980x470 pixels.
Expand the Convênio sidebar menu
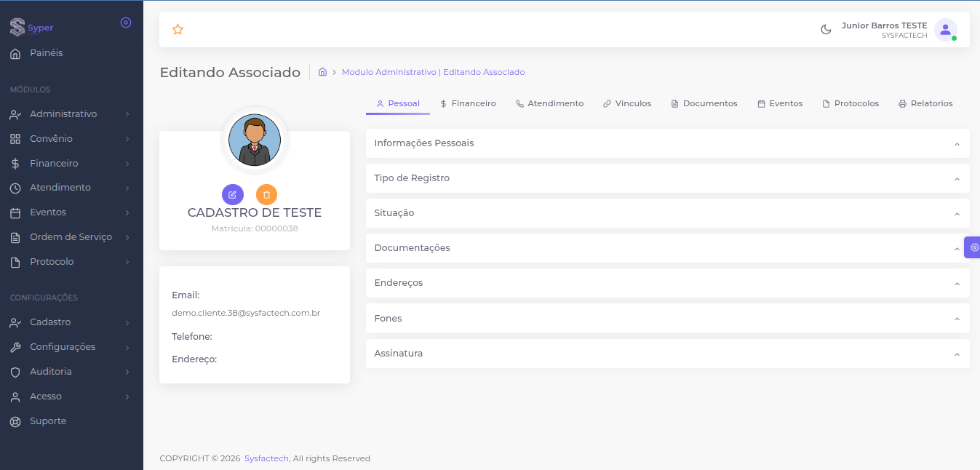pyautogui.click(x=71, y=139)
